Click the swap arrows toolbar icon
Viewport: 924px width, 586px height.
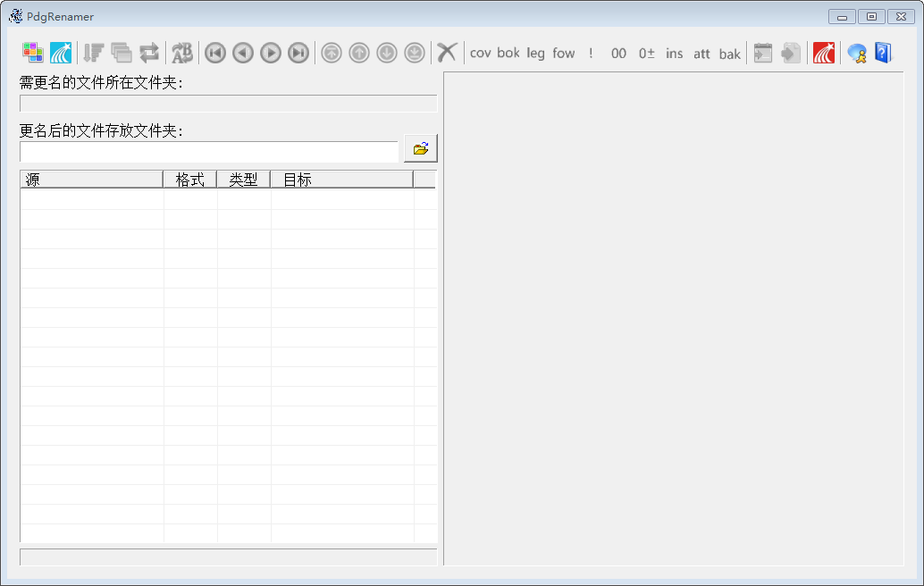pos(149,53)
